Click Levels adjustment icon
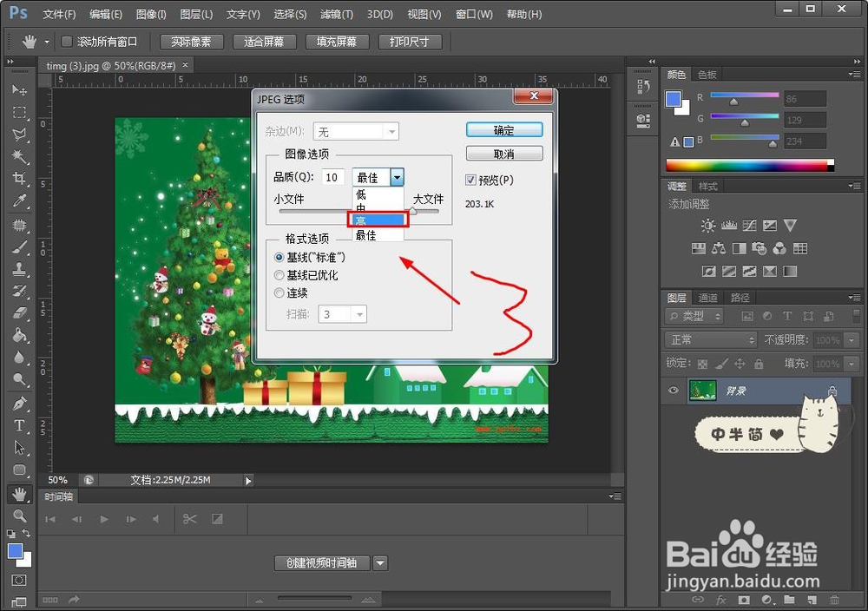 [729, 226]
